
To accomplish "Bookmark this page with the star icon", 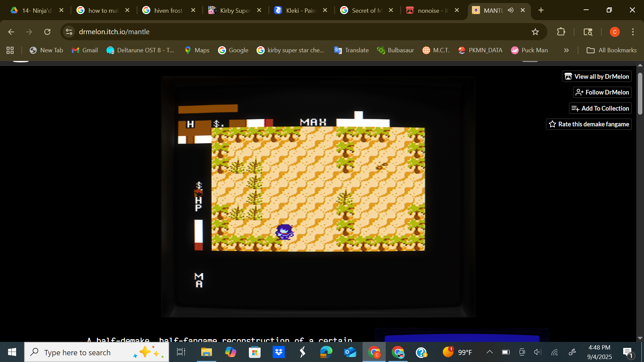I will [535, 32].
